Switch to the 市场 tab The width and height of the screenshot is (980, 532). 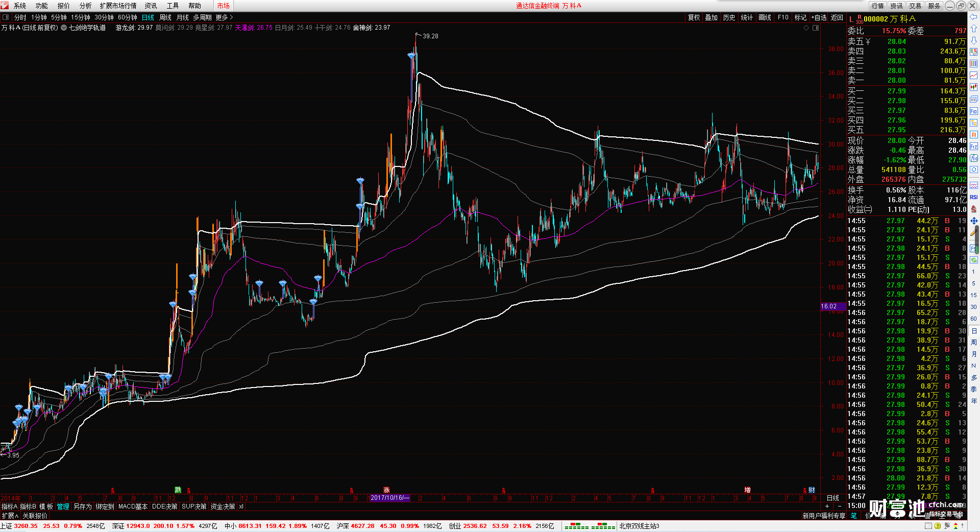pos(224,6)
